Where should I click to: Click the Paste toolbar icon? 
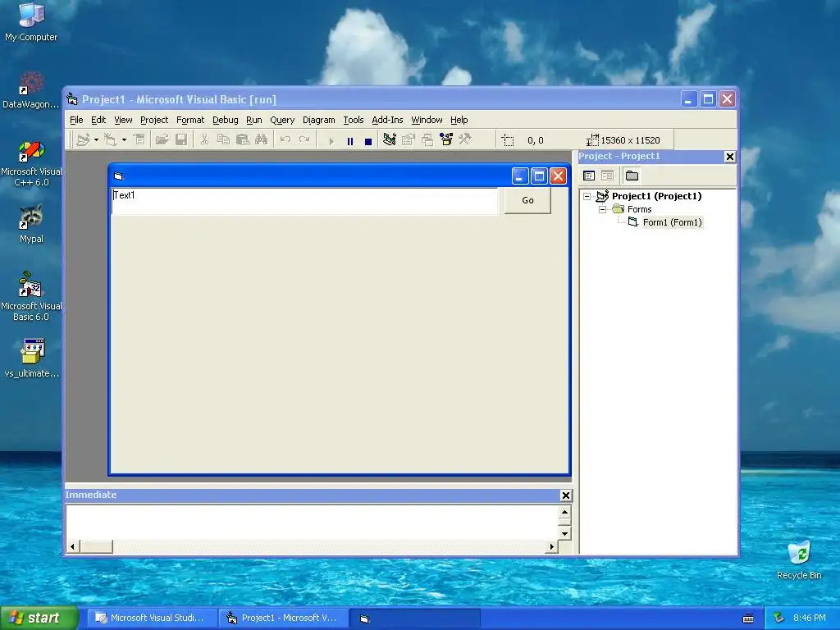point(243,140)
